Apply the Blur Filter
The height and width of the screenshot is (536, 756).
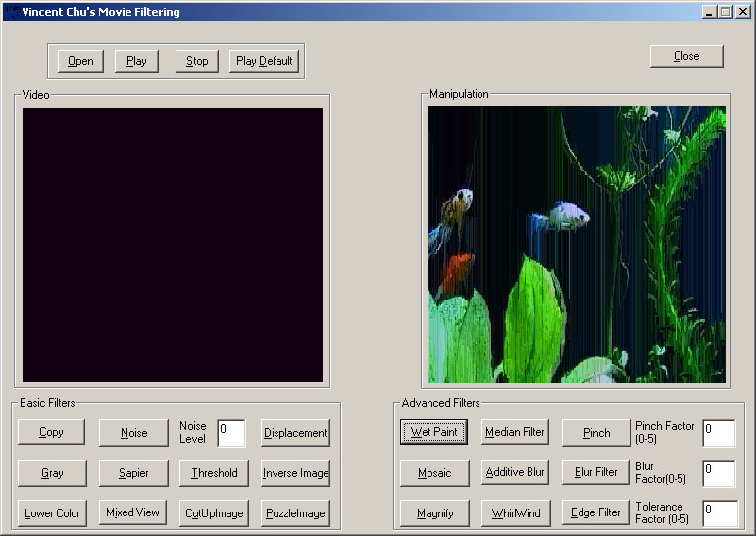tap(595, 472)
